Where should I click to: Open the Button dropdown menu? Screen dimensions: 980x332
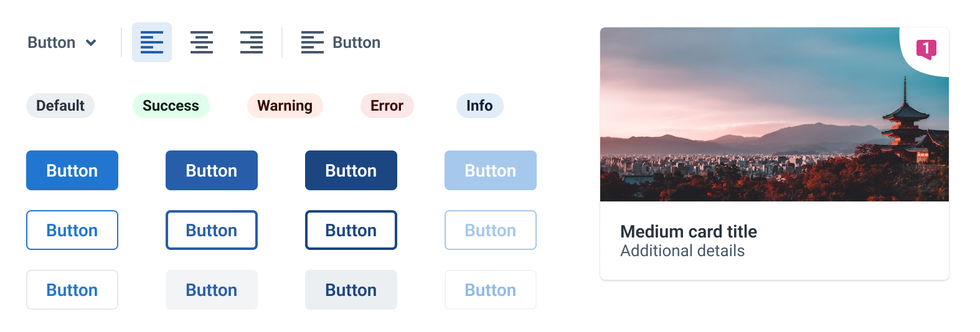pyautogui.click(x=62, y=42)
